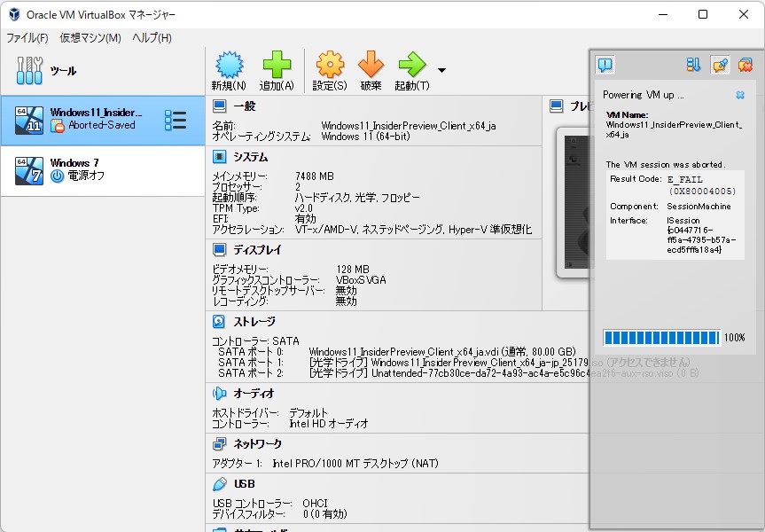Image resolution: width=765 pixels, height=532 pixels.
Task: Select the Windows 7 VM list entry
Action: [x=103, y=171]
